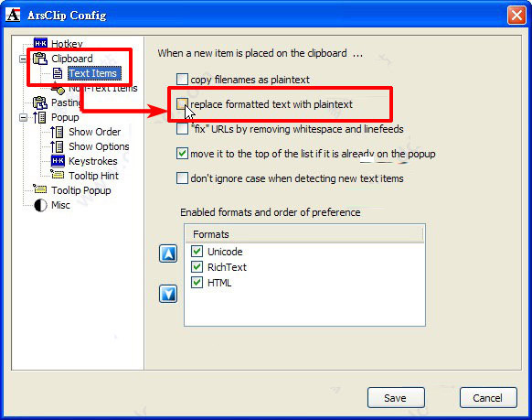Select Clipboard in the tree
This screenshot has height=420, width=532.
click(x=72, y=59)
